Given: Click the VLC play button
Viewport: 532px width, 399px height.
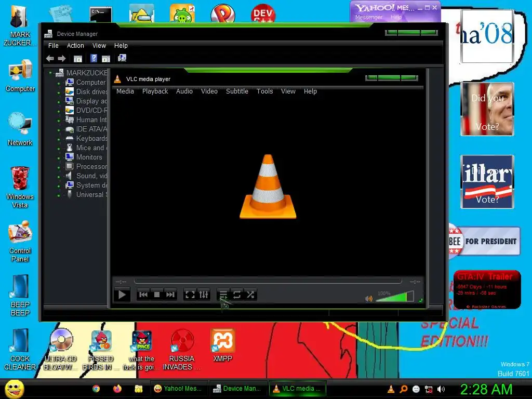Looking at the screenshot, I should click(x=122, y=295).
